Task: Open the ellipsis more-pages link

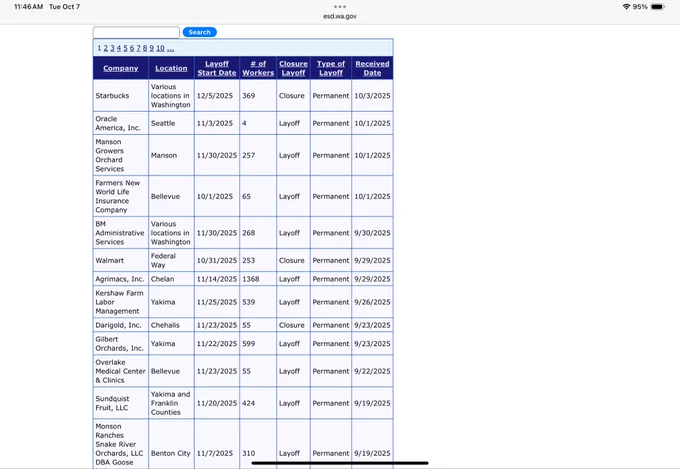Action: (x=170, y=48)
